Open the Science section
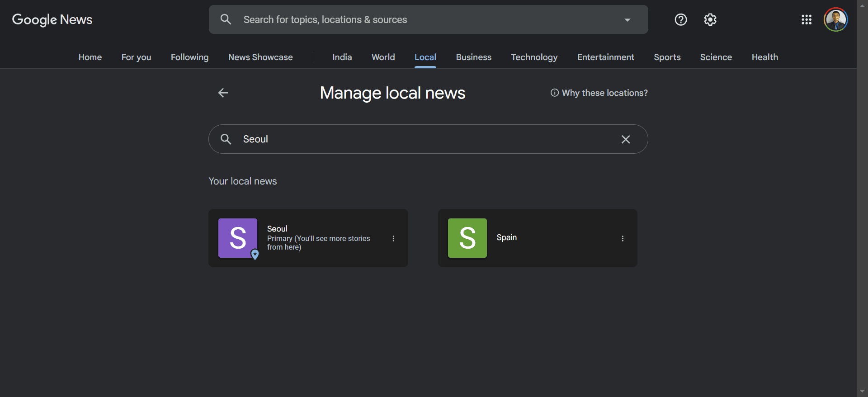Viewport: 868px width, 397px height. (x=716, y=57)
